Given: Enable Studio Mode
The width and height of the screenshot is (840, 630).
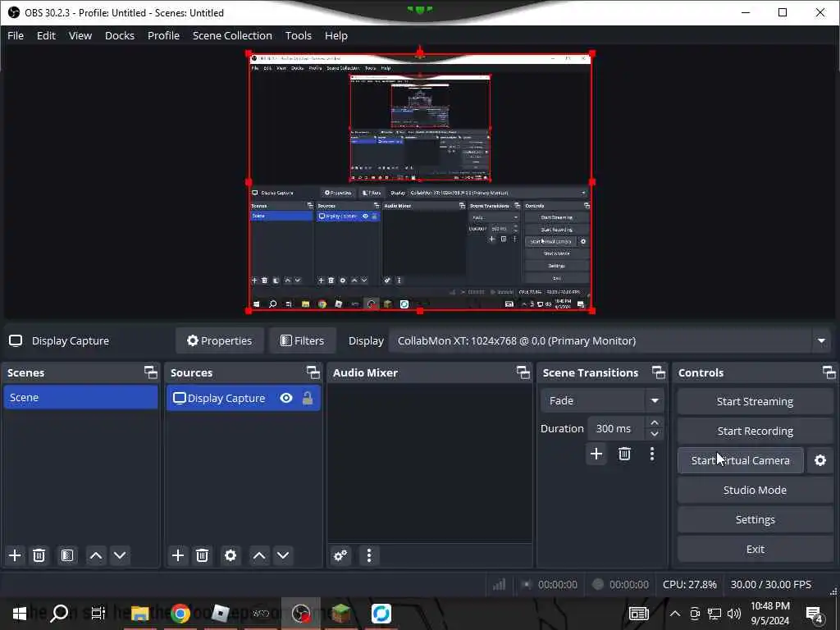Looking at the screenshot, I should 755,490.
